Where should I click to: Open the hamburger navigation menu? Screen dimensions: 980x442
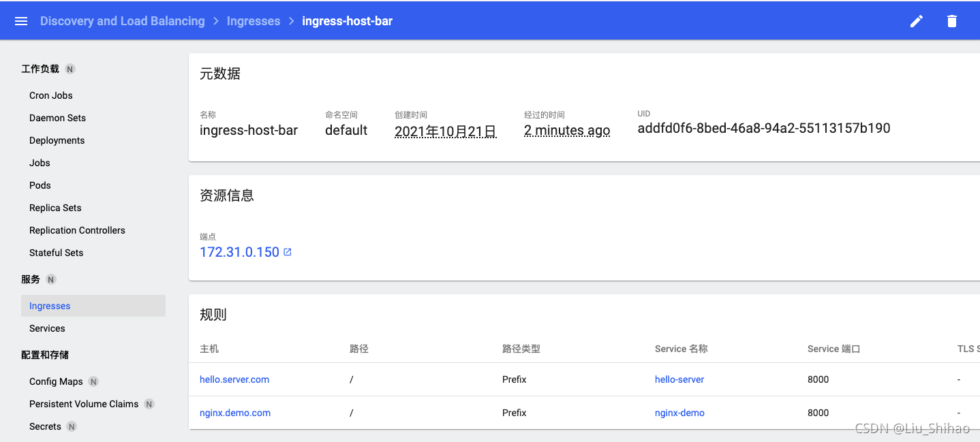pos(21,21)
